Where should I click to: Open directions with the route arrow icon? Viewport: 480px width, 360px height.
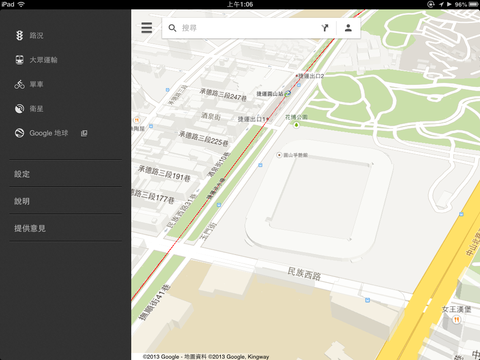tap(325, 28)
